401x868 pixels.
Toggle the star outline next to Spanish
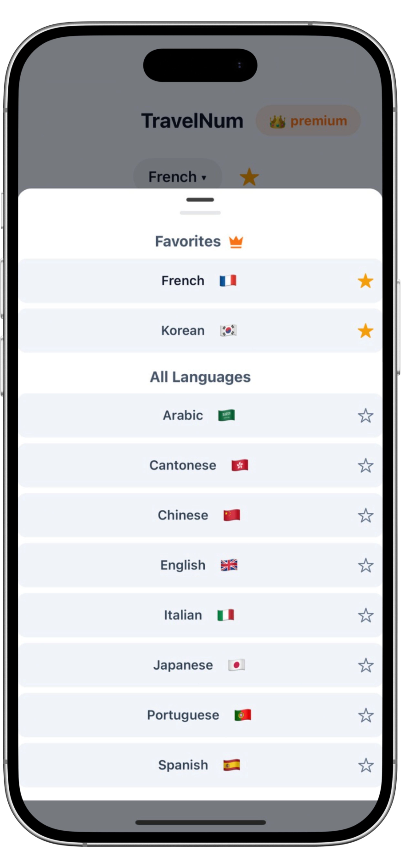pyautogui.click(x=366, y=765)
